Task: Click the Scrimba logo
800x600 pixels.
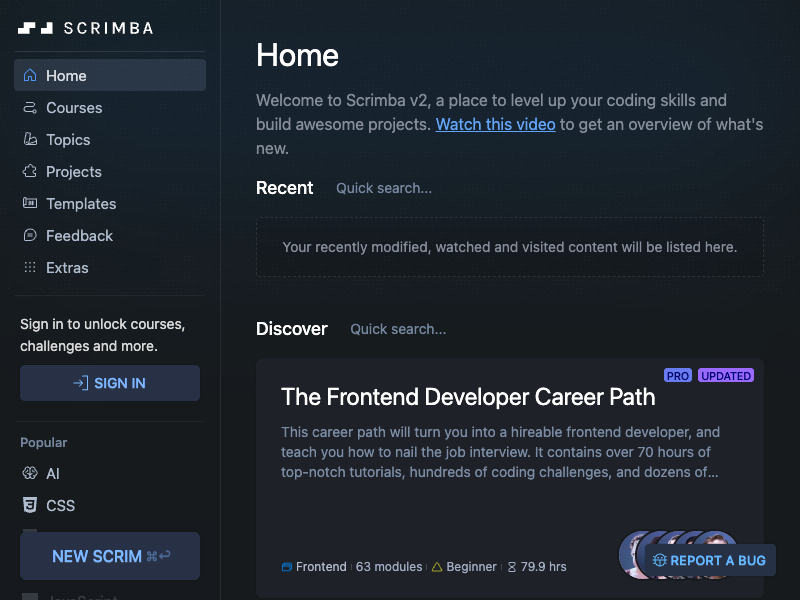Action: (86, 28)
